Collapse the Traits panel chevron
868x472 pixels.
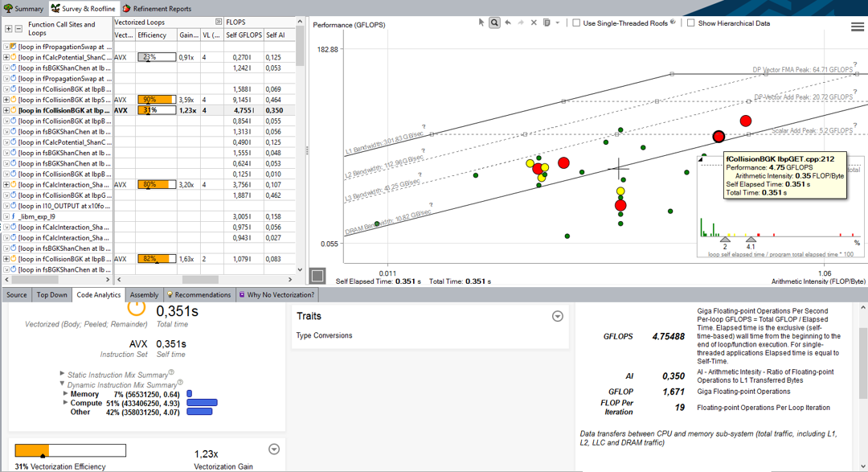click(x=558, y=316)
